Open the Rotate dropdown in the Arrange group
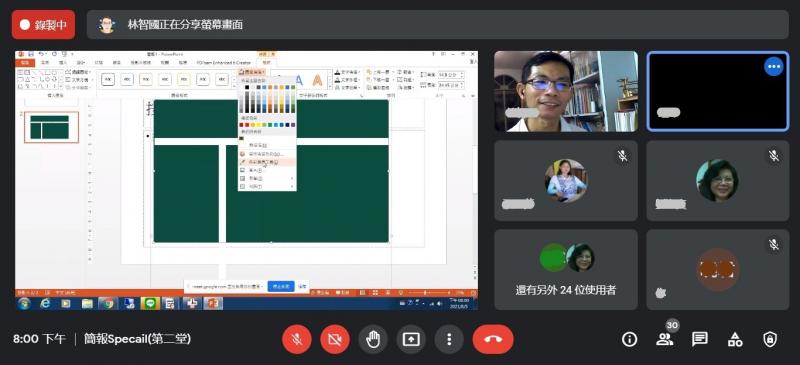Image resolution: width=800 pixels, height=365 pixels. click(405, 88)
